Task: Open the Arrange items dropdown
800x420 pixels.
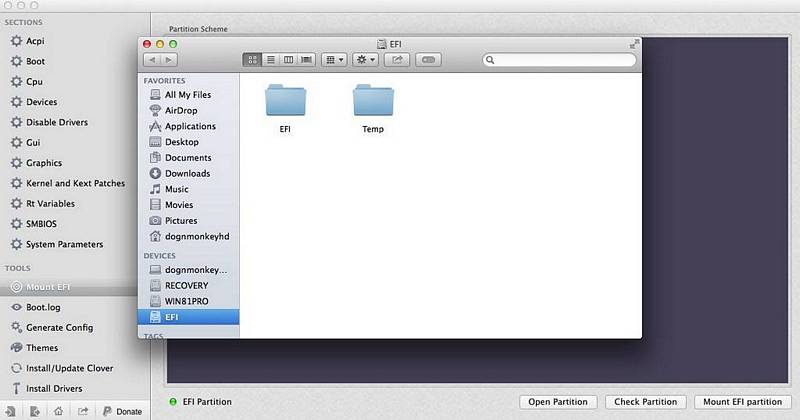Action: (335, 60)
